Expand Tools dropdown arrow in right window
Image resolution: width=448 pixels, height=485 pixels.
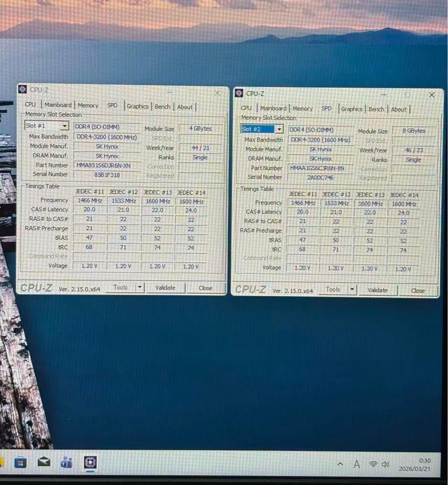tap(352, 290)
